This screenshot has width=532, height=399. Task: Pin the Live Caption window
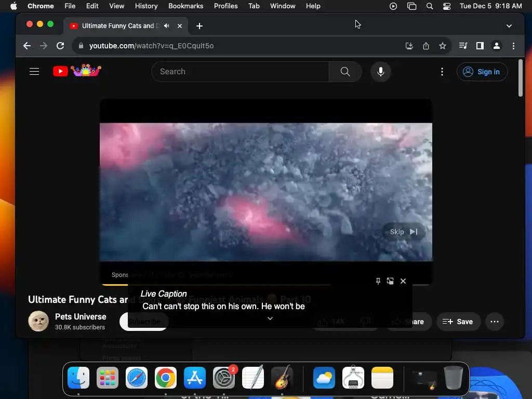[x=378, y=281]
